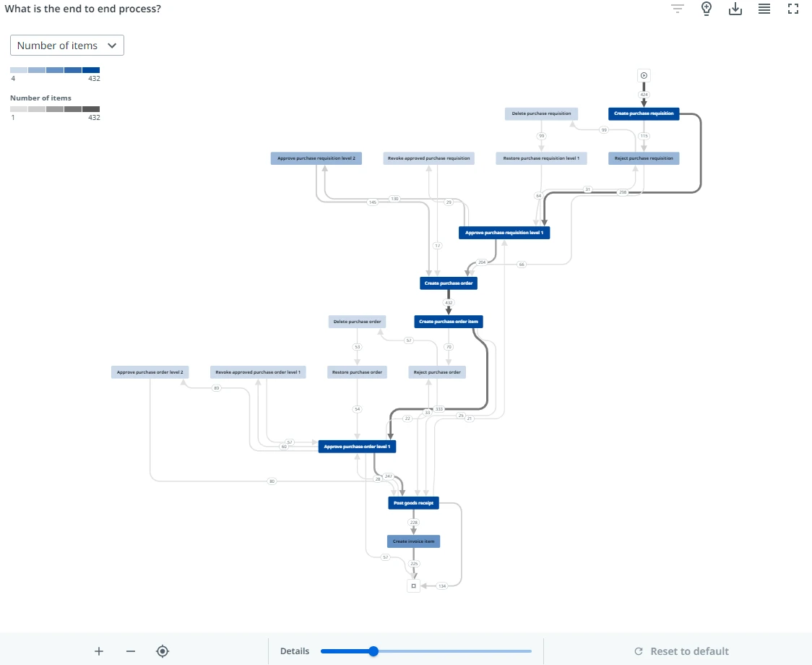This screenshot has width=812, height=665.
Task: Open the Number of items dropdown
Action: 66,46
